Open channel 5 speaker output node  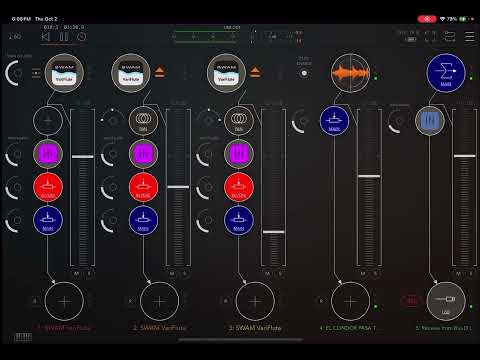point(446,301)
